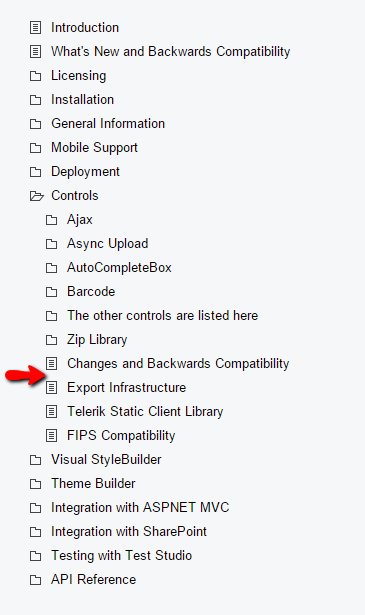Select Integration with SharePoint
365x615 pixels.
[129, 531]
